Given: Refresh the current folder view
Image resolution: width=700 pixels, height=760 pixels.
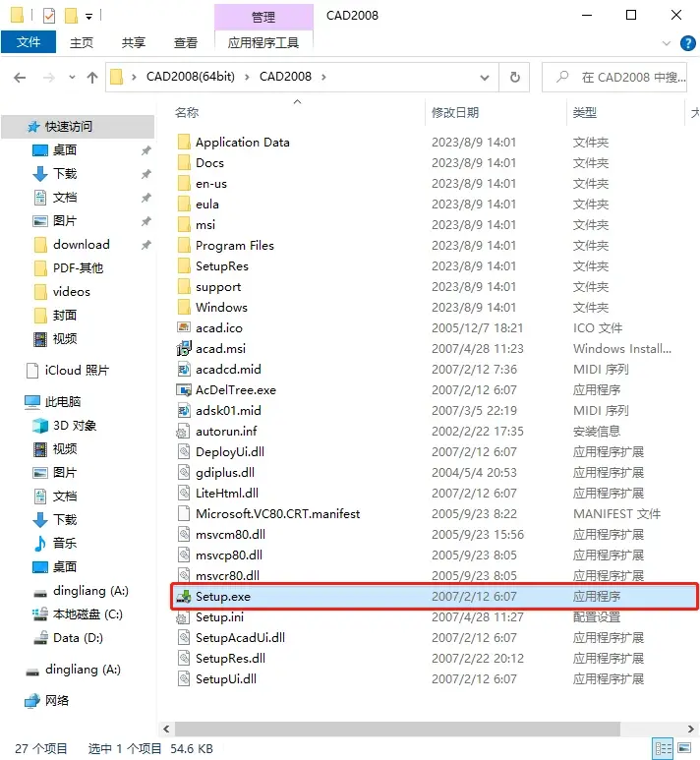Looking at the screenshot, I should click(515, 77).
